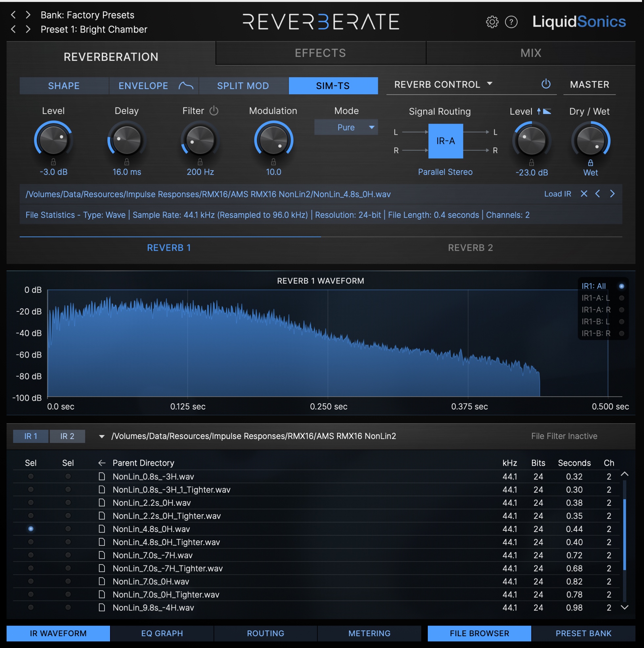Show the Metering view

tap(369, 633)
